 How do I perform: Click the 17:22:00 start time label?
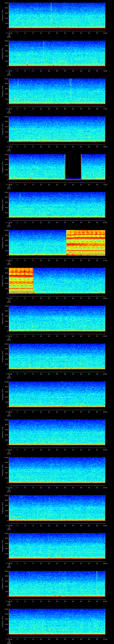pos(9,336)
